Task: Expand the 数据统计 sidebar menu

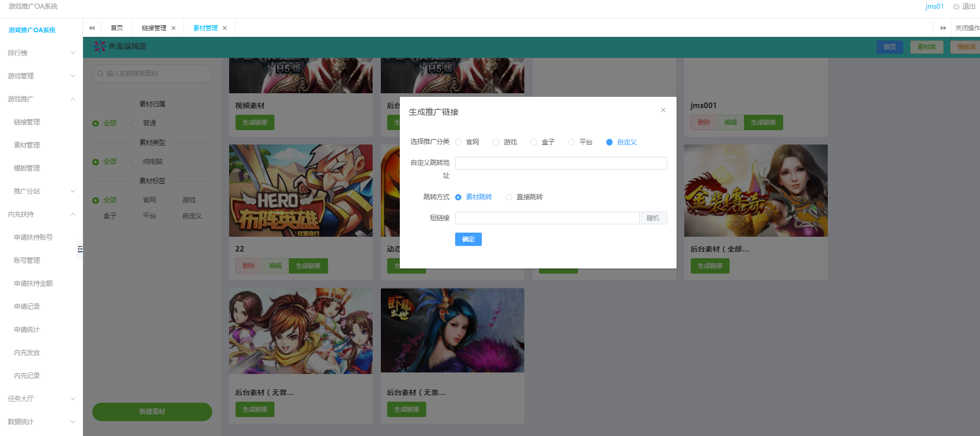Action: (x=41, y=422)
